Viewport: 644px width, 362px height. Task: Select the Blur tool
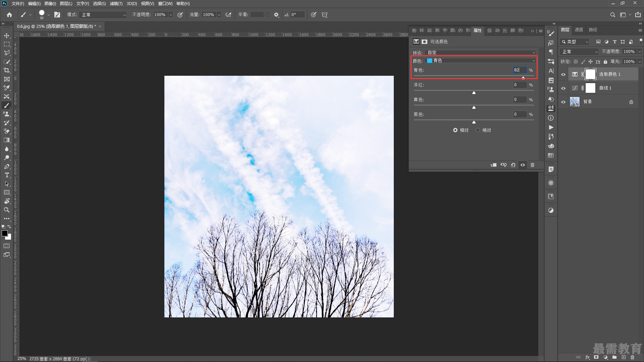(7, 149)
